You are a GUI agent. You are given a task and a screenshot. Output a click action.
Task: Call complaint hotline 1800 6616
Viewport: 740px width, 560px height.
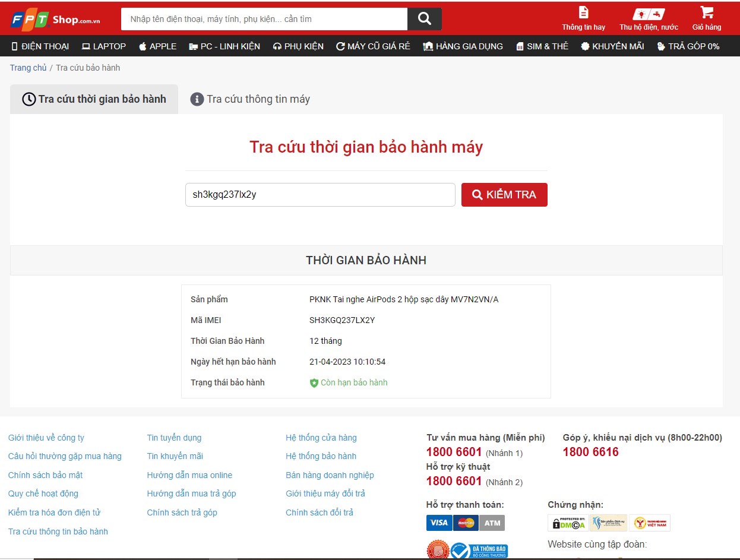click(591, 452)
